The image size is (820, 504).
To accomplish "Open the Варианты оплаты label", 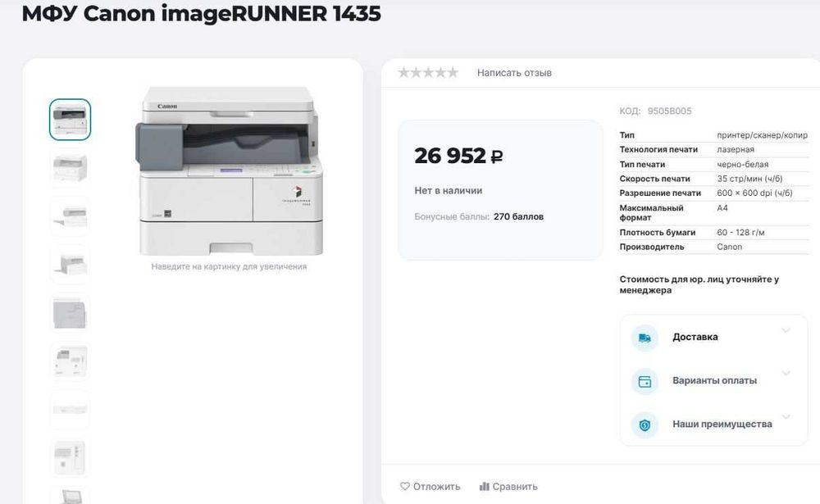I will pyautogui.click(x=714, y=380).
